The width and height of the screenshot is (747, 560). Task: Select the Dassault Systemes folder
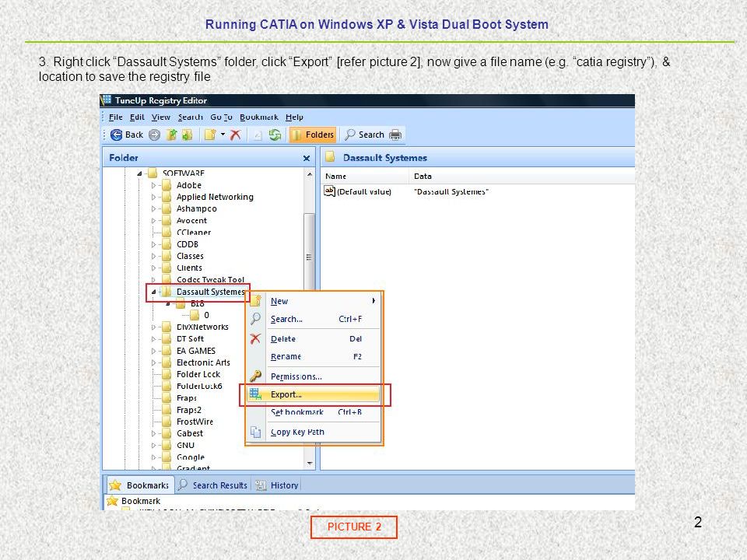pos(210,292)
